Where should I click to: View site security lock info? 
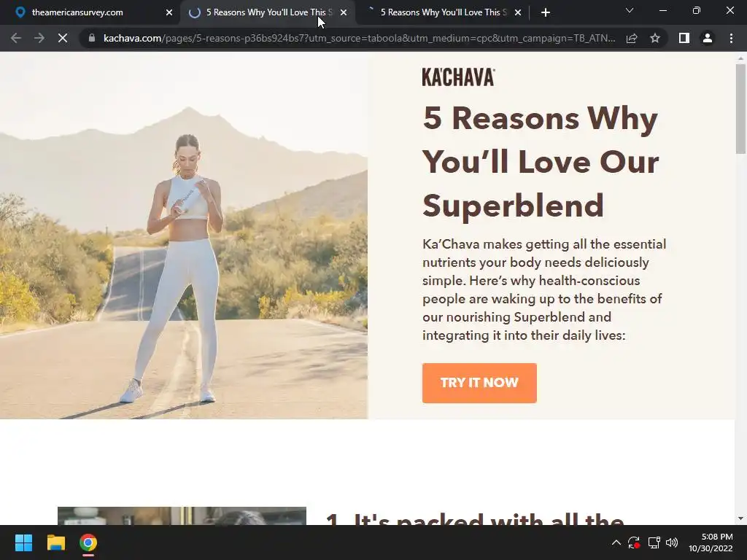point(92,38)
